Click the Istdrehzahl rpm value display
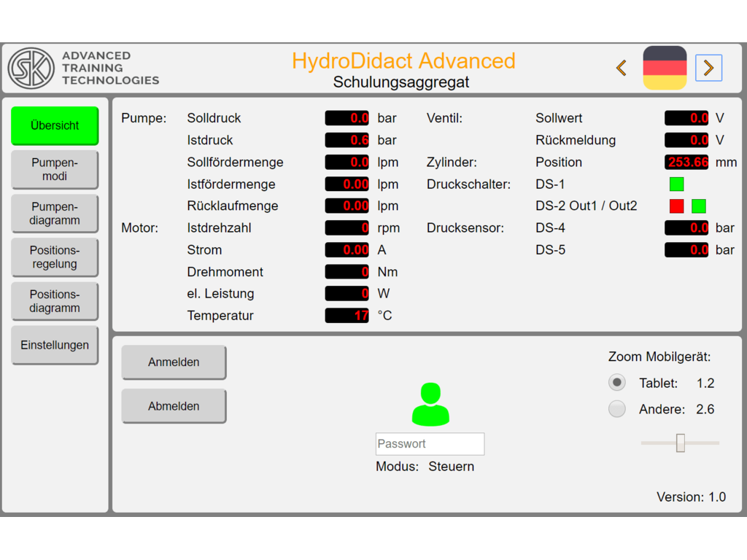747x560 pixels. click(347, 227)
